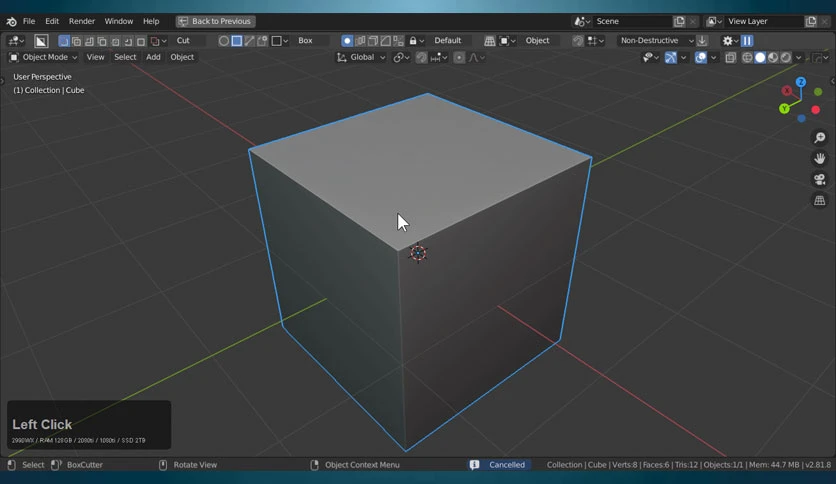Open the Edit menu
This screenshot has width=836, height=484.
52,21
